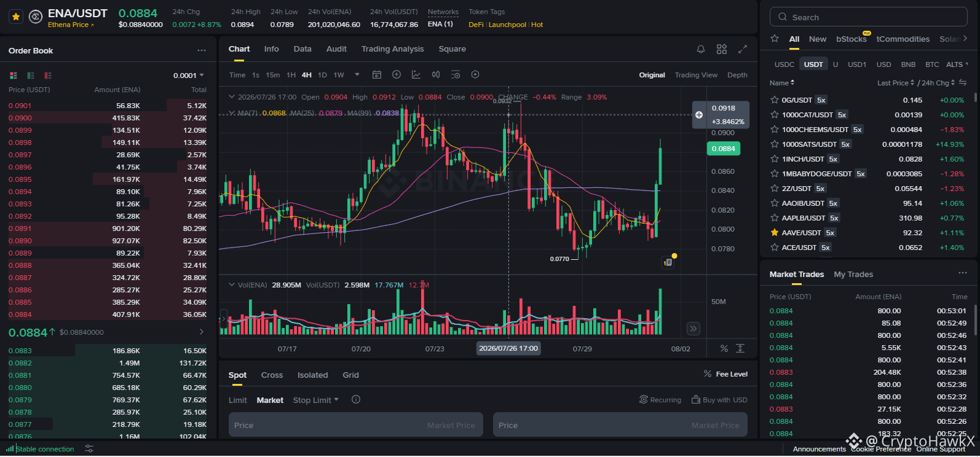Switch chart to Trading View mode
980x457 pixels.
pos(696,75)
